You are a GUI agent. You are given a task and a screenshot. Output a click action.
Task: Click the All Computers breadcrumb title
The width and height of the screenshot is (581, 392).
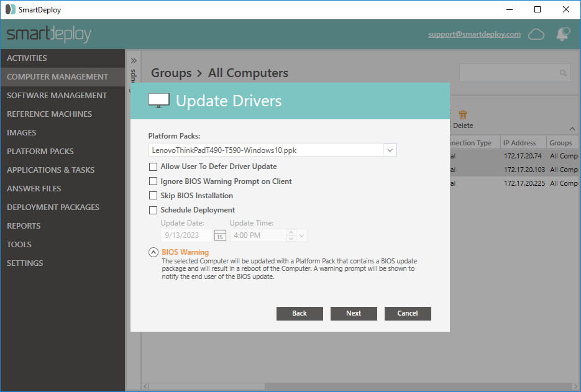point(248,73)
